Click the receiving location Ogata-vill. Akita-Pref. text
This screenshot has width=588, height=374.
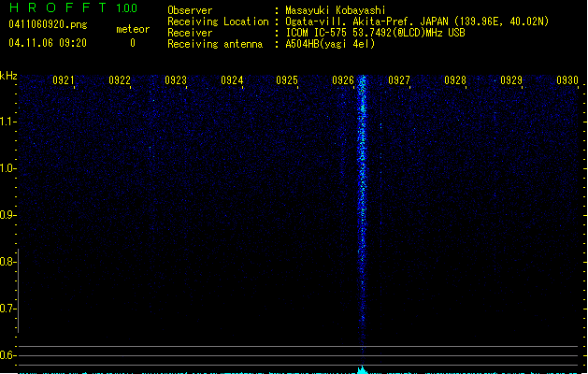point(417,22)
